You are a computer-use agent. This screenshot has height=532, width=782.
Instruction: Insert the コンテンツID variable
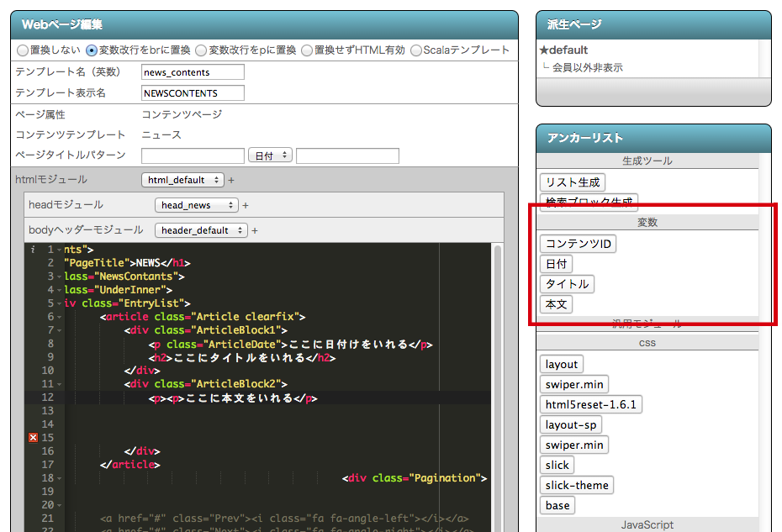pyautogui.click(x=578, y=244)
